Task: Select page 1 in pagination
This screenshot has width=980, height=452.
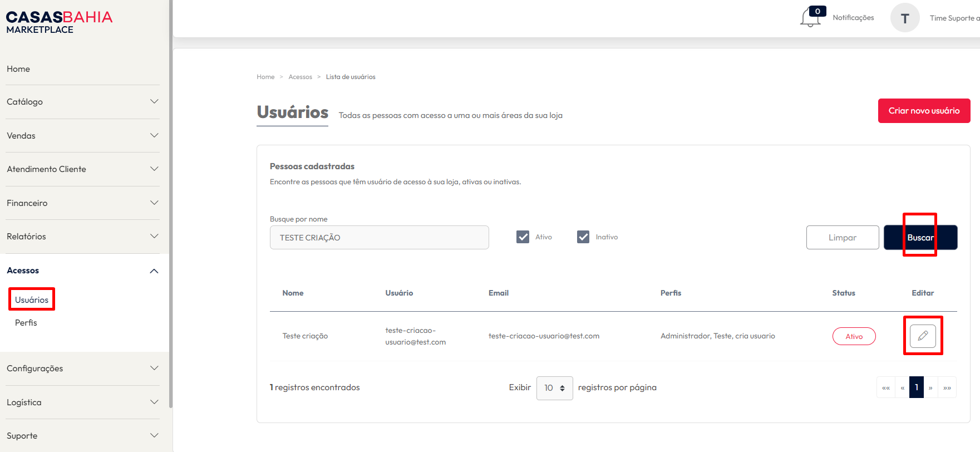Action: (917, 387)
